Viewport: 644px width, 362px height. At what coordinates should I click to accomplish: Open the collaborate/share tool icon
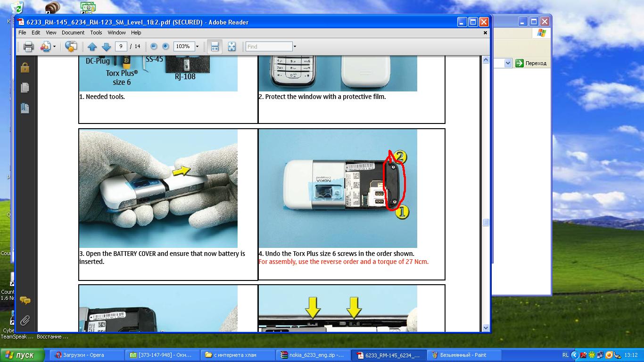(46, 46)
